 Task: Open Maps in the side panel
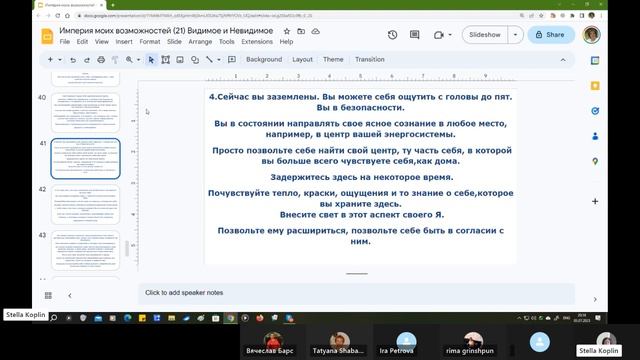[x=595, y=162]
